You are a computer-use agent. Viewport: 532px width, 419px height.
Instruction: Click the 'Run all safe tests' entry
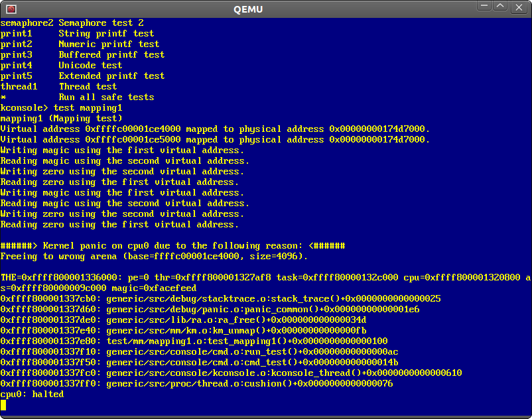tap(106, 97)
